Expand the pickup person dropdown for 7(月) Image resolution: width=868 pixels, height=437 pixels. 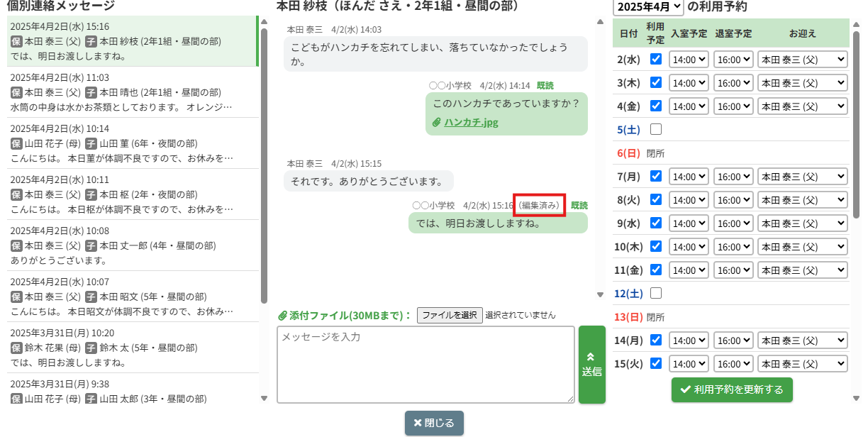coord(802,177)
